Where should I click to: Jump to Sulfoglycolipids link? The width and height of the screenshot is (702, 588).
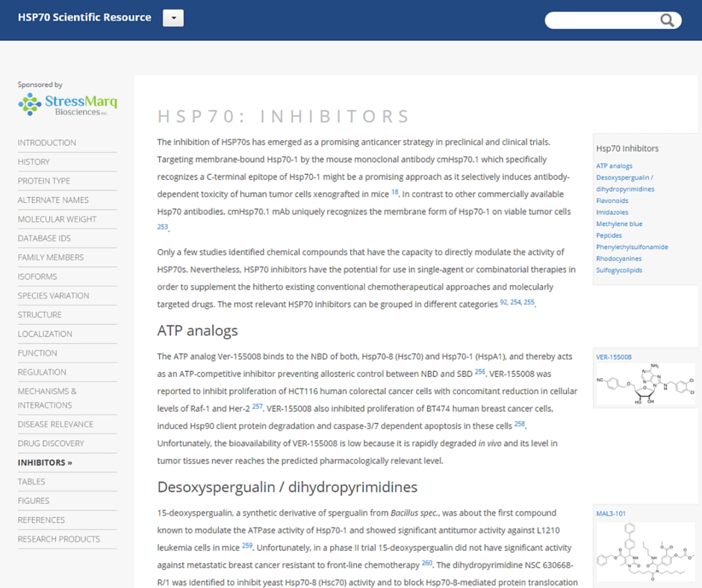pyautogui.click(x=619, y=271)
